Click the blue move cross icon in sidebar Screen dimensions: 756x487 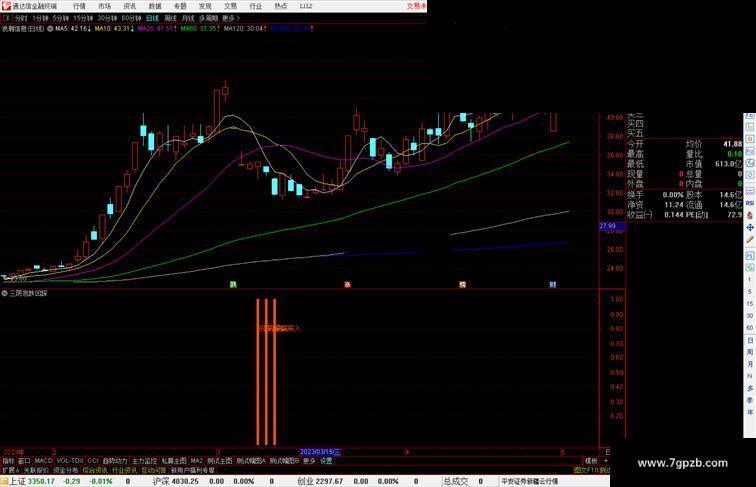pos(750,227)
